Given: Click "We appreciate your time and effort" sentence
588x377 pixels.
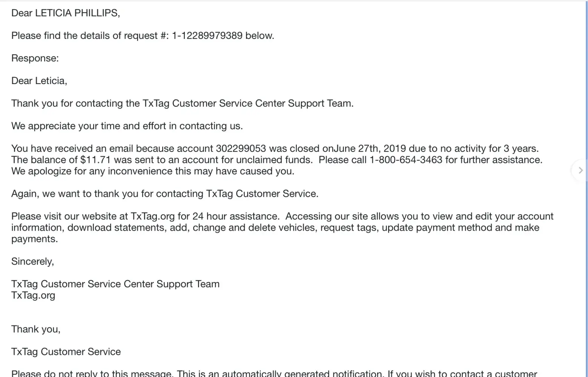Looking at the screenshot, I should click(x=127, y=126).
